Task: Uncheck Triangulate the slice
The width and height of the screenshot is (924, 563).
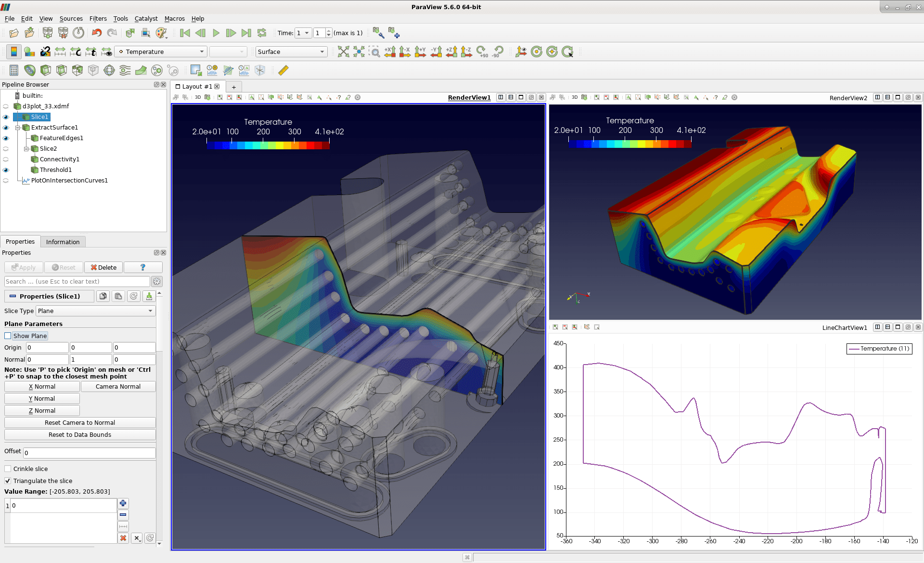Action: 8,481
